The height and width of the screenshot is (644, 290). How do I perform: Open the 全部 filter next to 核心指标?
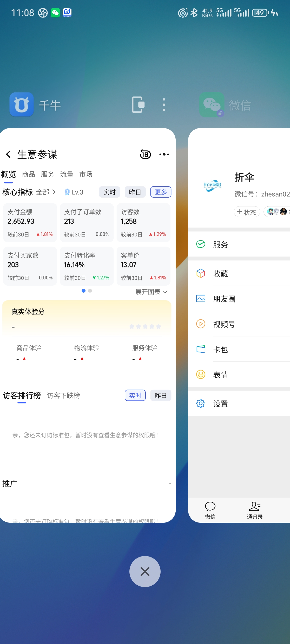46,192
